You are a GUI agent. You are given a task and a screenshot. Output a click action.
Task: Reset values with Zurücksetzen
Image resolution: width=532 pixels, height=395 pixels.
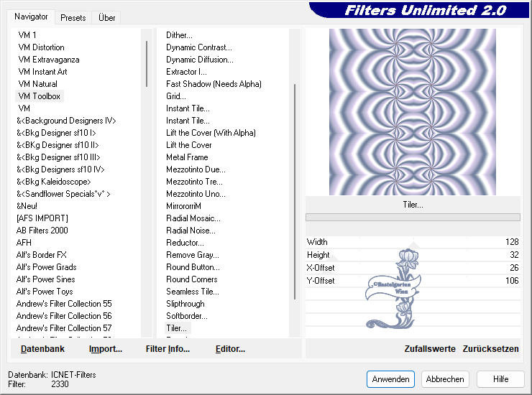tap(491, 349)
